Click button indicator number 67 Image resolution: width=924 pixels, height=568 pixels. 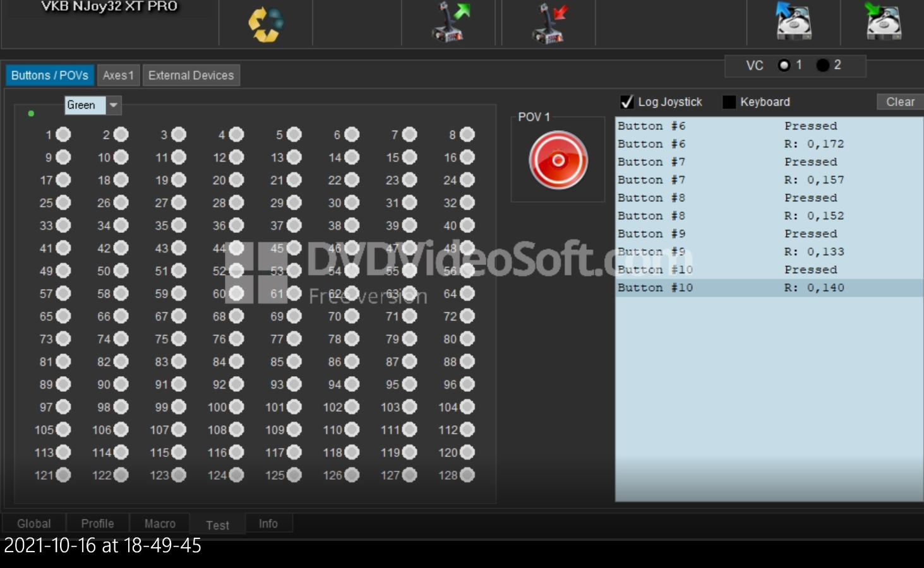coord(179,316)
